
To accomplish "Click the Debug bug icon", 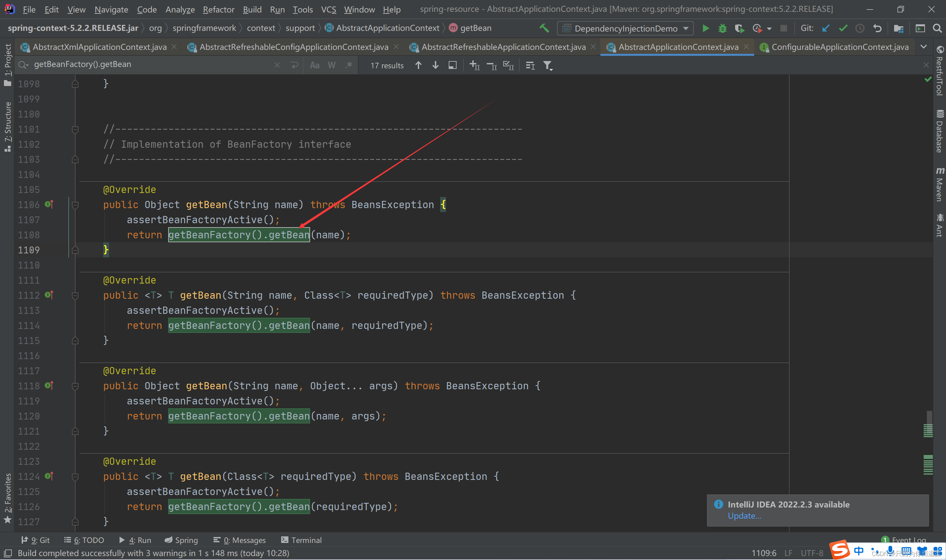I will (722, 28).
